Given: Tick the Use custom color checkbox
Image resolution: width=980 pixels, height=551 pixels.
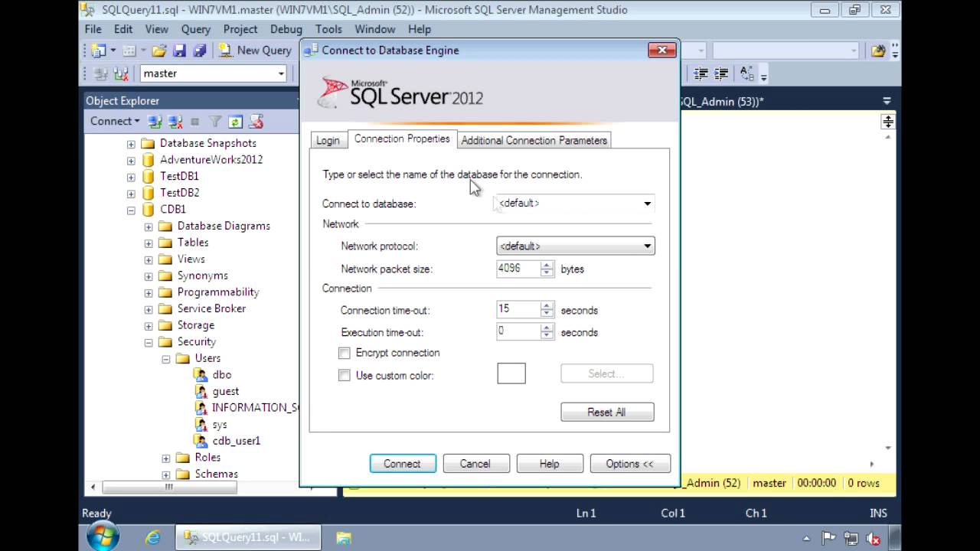Looking at the screenshot, I should tap(345, 376).
